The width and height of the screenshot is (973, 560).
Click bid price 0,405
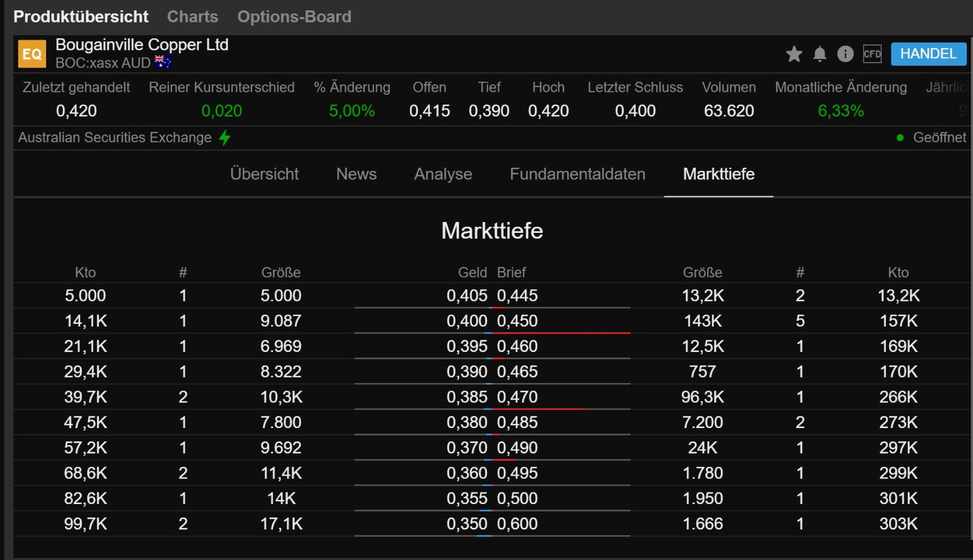(467, 296)
